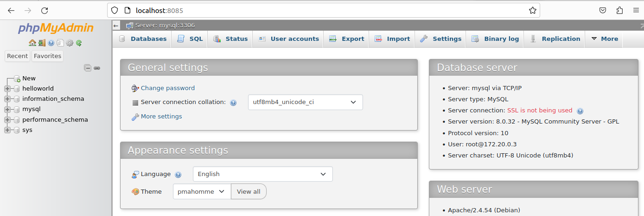
Task: Click the sys database cylinder icon
Action: click(x=17, y=130)
